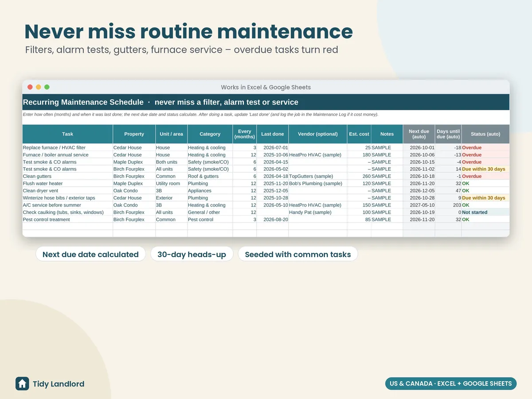
Task: Click the 'Days until due (auto)' column header
Action: coord(448,134)
